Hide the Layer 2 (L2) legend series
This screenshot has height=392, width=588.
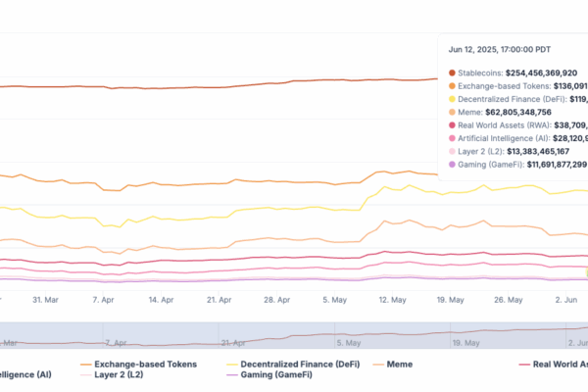119,374
